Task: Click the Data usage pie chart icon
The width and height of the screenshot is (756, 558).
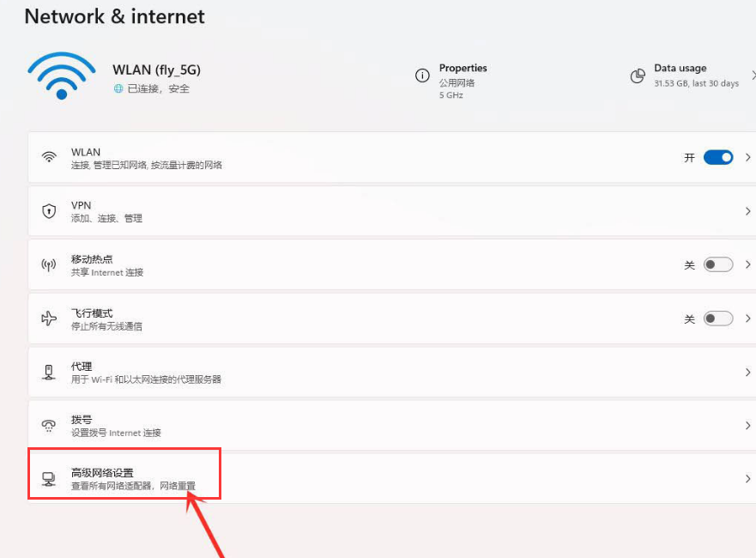Action: pos(638,76)
